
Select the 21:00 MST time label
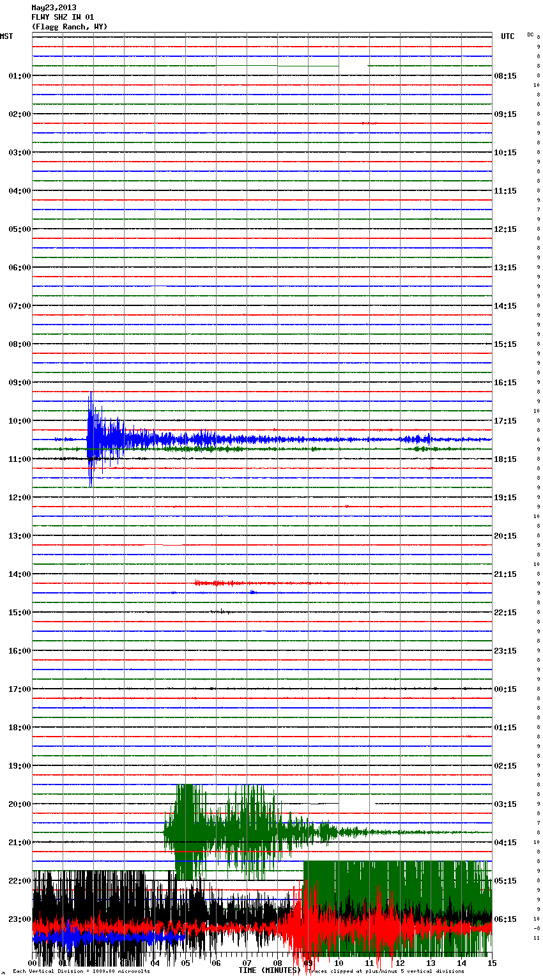click(x=19, y=843)
